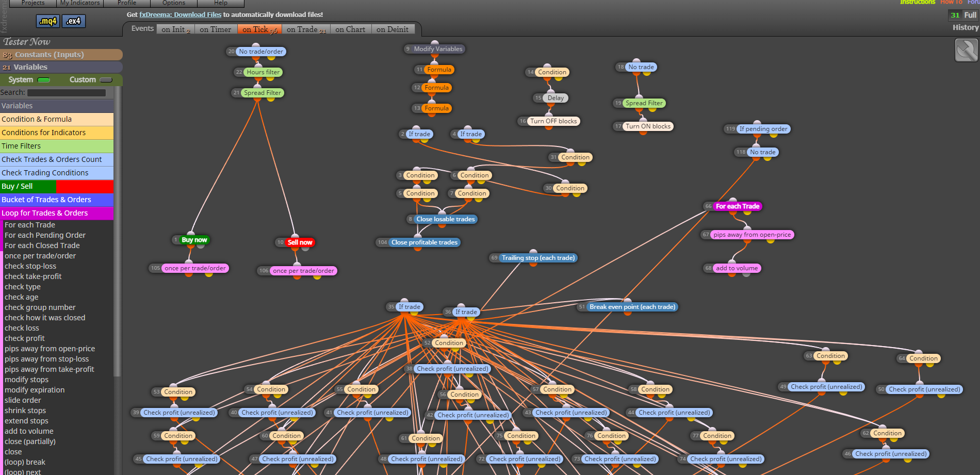Select 'pips away from take-profit' item
This screenshot has width=980, height=475.
(x=50, y=369)
